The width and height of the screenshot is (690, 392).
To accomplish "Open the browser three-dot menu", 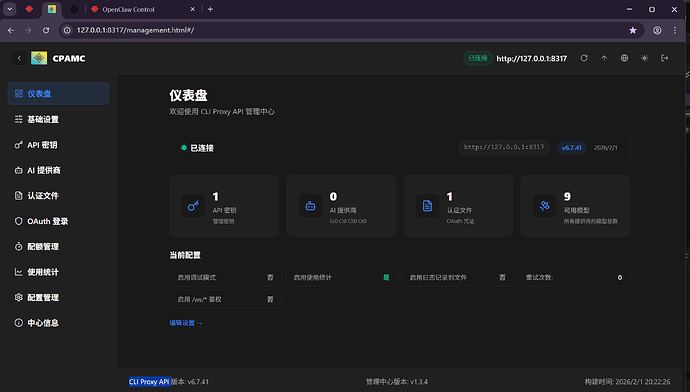I will 675,30.
